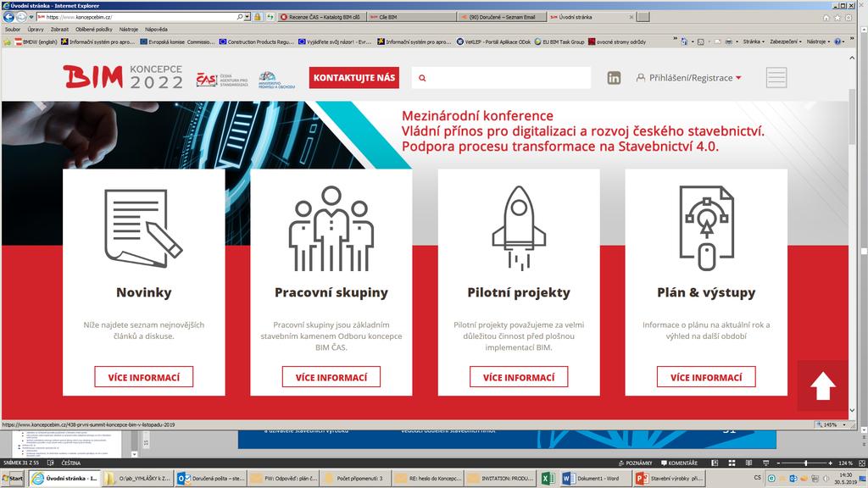Open the address bar history dropdown arrow

247,17
